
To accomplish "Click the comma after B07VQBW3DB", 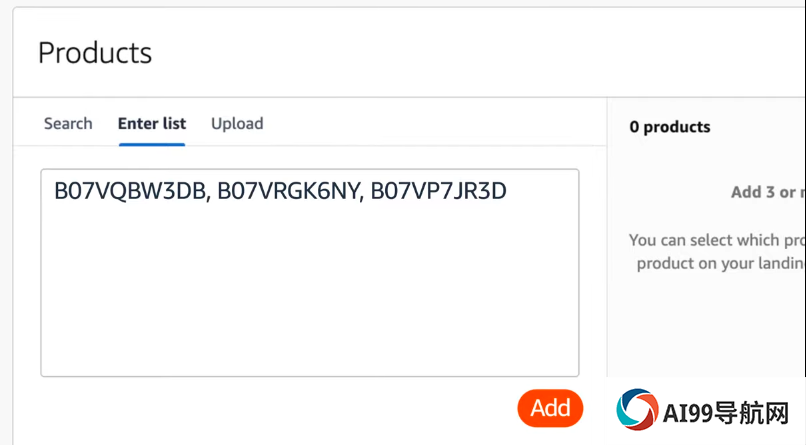I will [208, 199].
